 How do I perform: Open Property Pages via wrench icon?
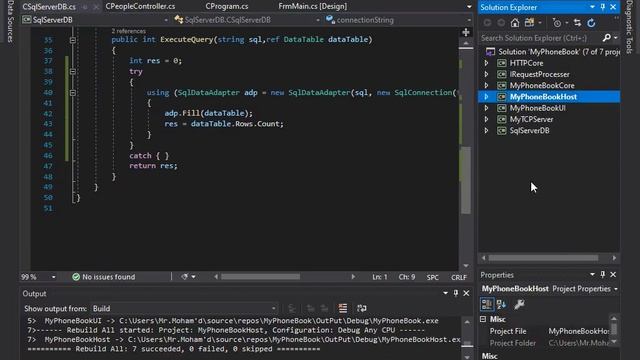519,304
